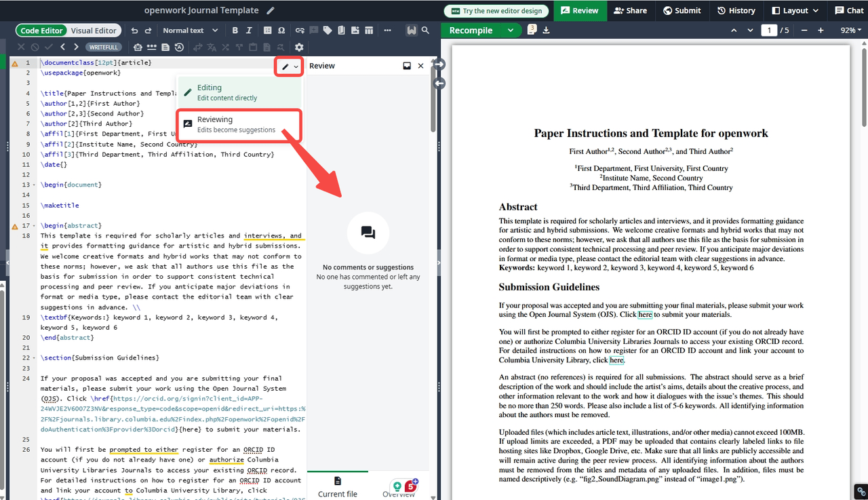The width and height of the screenshot is (868, 500).
Task: Open the Layout menu
Action: tap(795, 10)
